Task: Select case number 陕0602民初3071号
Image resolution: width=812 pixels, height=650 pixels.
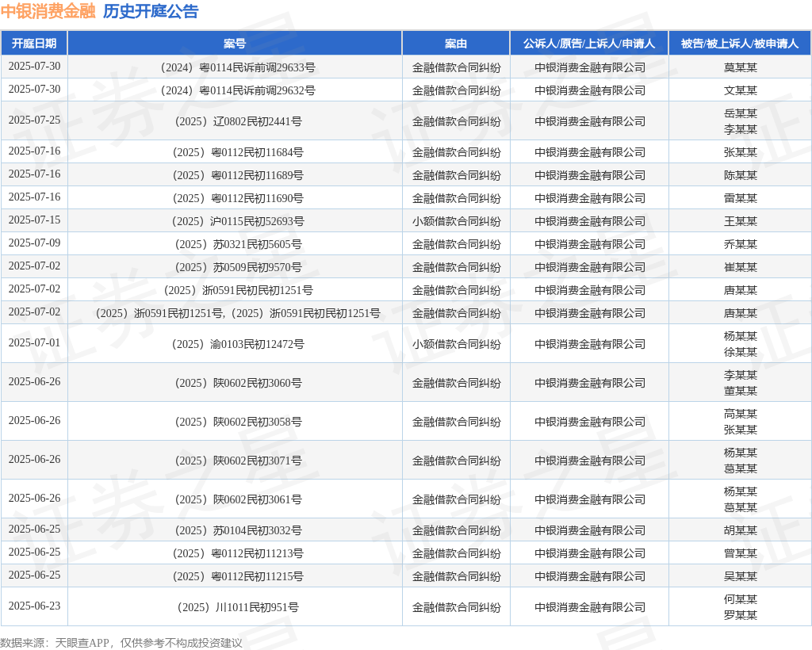Action: [238, 461]
